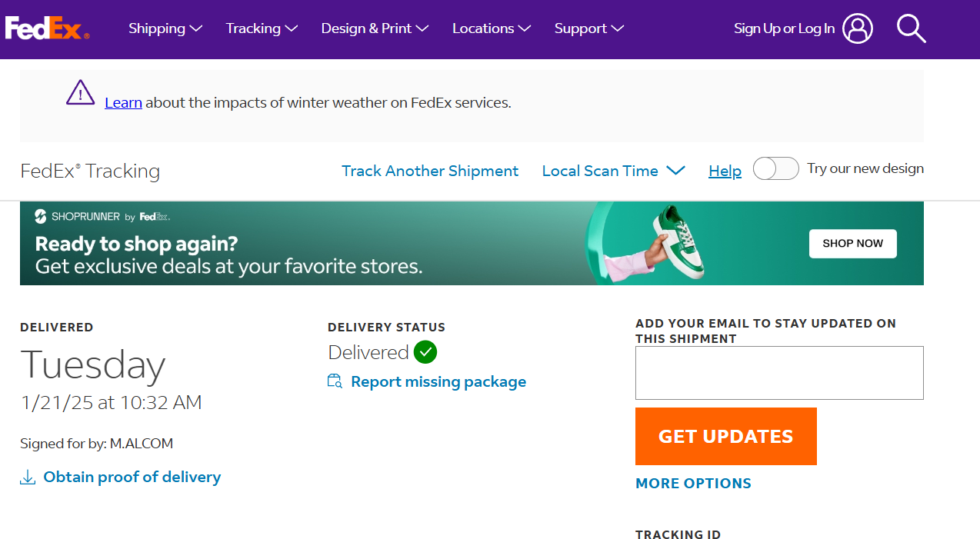Click the DELIVERY STATUS label
The height and width of the screenshot is (539, 980).
[x=386, y=327]
